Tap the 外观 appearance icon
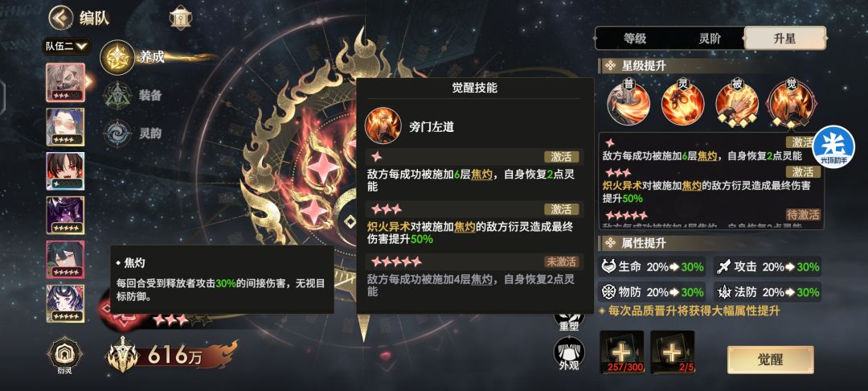The image size is (868, 391). [569, 353]
